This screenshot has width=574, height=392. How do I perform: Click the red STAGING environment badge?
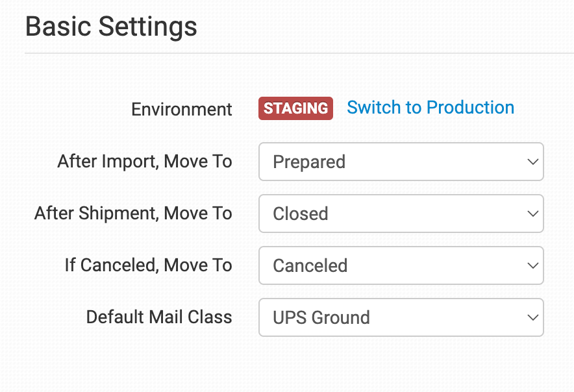click(295, 108)
